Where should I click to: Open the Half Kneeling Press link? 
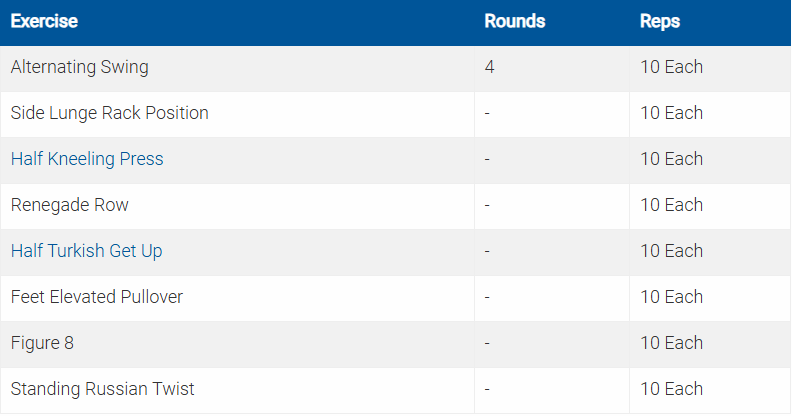click(x=87, y=159)
